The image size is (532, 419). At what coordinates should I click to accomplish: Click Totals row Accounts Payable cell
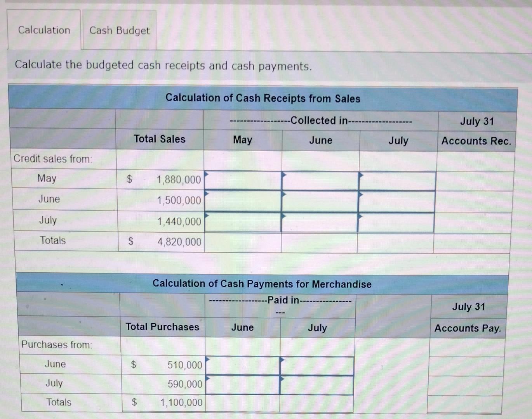[x=464, y=404]
